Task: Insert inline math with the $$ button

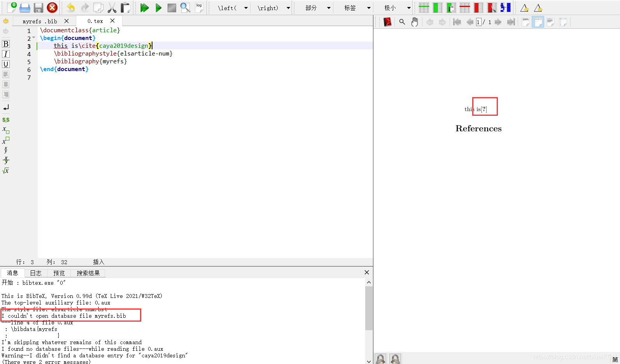Action: click(x=6, y=120)
